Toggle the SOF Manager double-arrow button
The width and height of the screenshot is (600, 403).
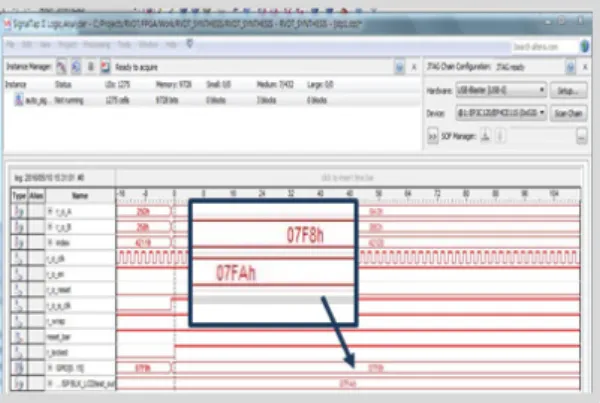432,136
